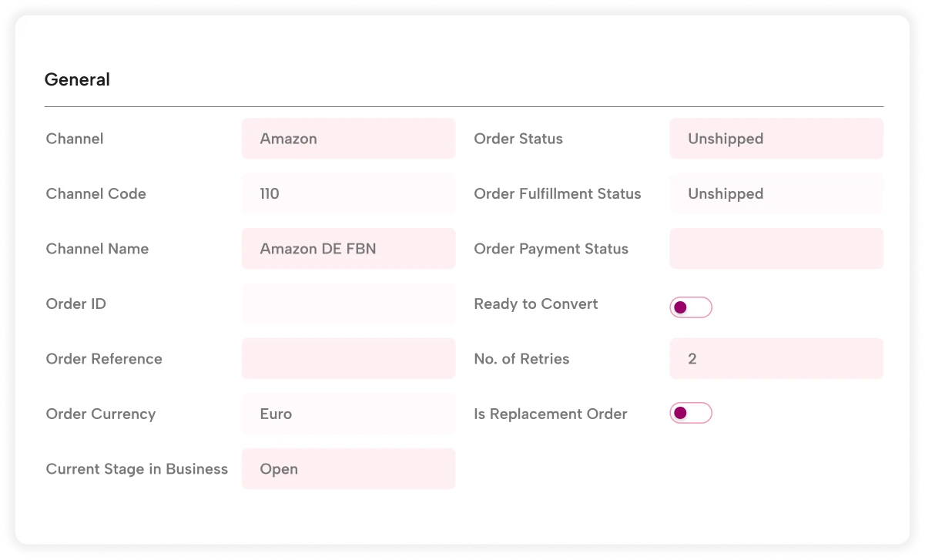925x560 pixels.
Task: Click the Current Stage in Business label
Action: [x=136, y=469]
